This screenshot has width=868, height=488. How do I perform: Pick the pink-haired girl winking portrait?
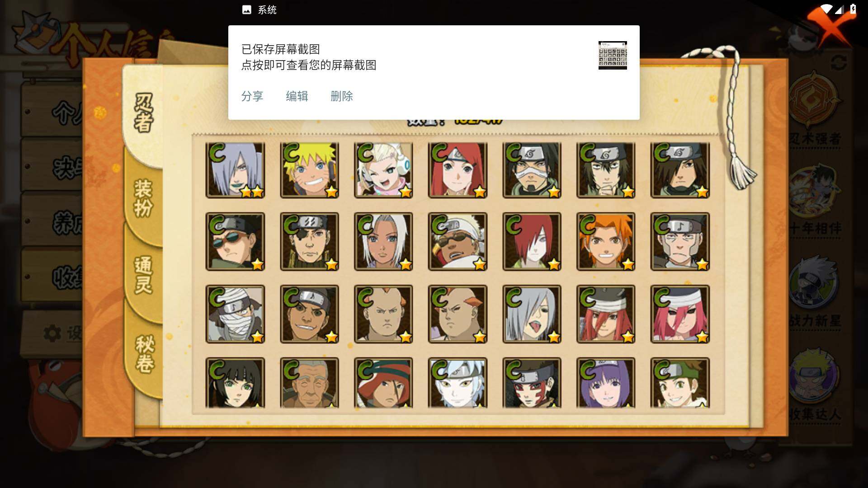tap(383, 170)
